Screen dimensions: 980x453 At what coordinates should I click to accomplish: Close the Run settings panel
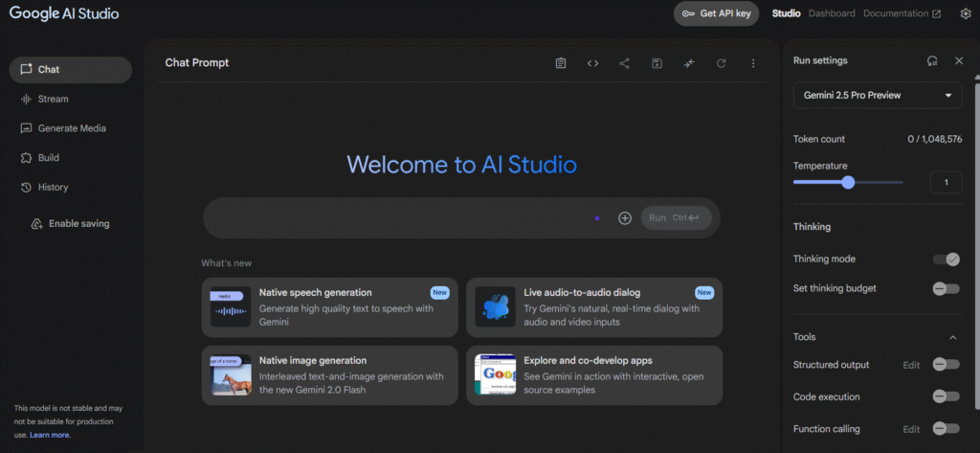(959, 60)
